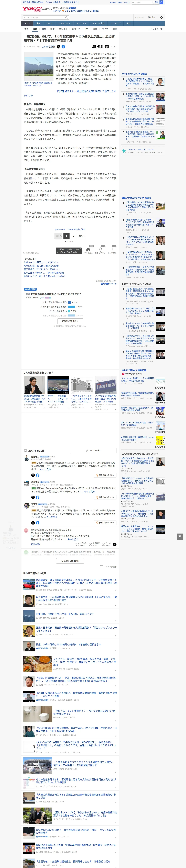Click the 学びがある graduation cap reaction
The width and height of the screenshot is (186, 868).
coord(89,249)
